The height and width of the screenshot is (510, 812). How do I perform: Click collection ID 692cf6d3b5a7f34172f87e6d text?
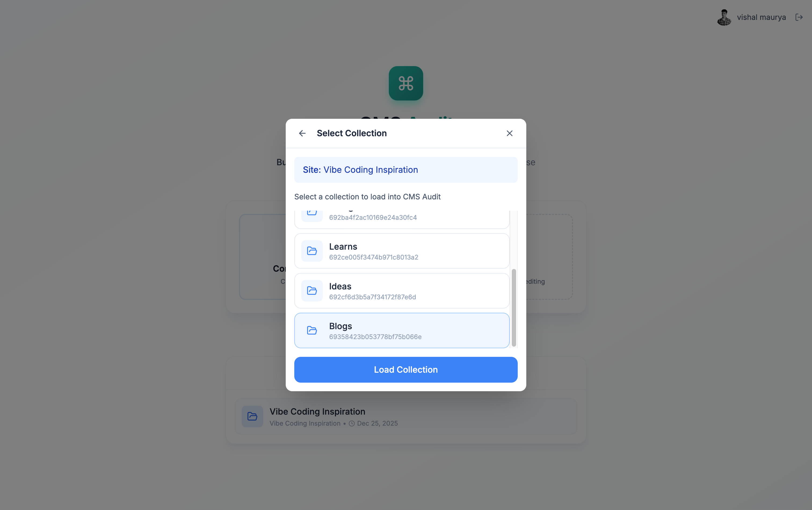point(372,297)
